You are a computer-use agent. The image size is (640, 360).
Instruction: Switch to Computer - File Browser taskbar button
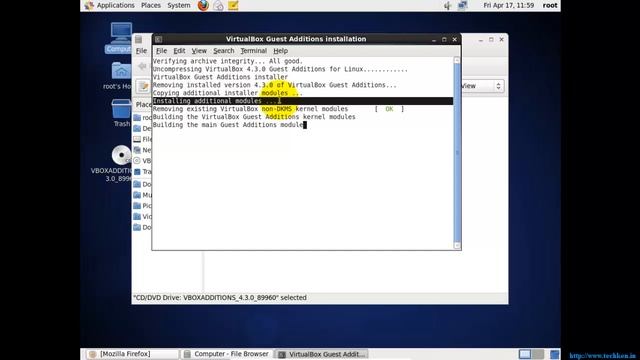click(x=227, y=354)
